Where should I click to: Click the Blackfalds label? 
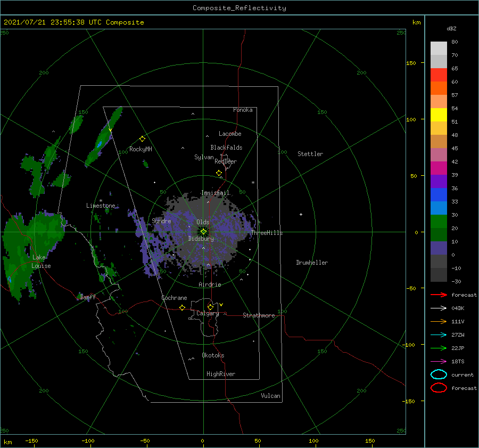tap(226, 148)
